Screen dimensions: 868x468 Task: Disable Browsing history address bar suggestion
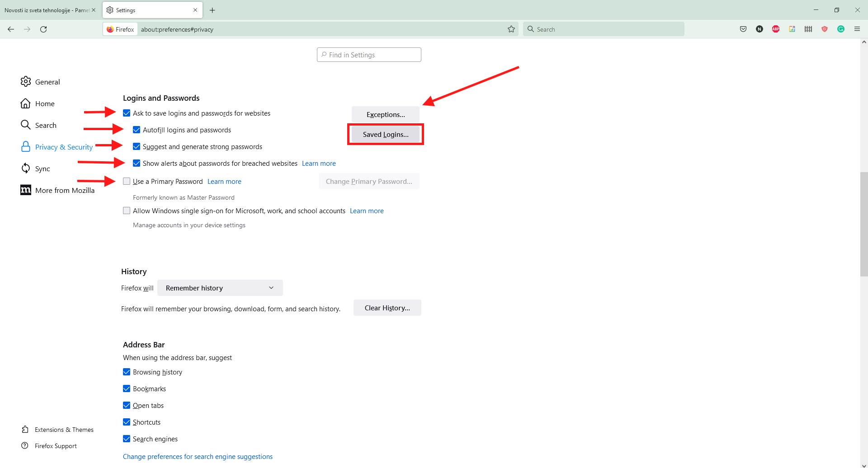[x=127, y=372]
